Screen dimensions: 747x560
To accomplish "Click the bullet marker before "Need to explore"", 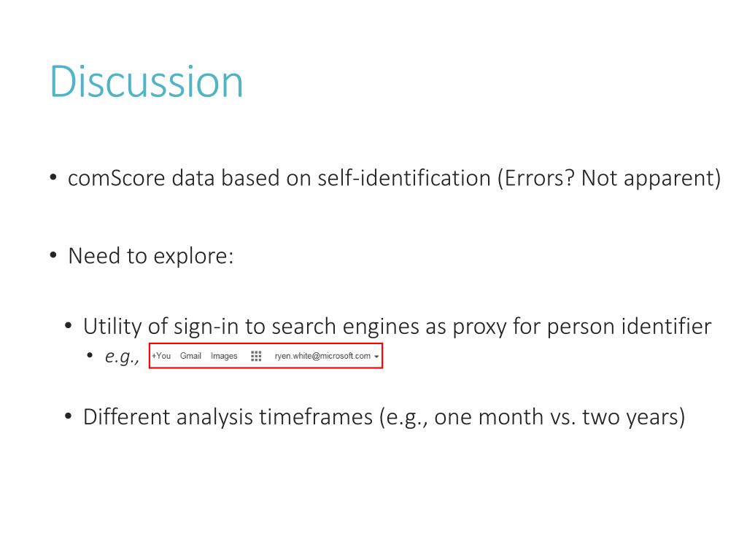I will click(x=53, y=255).
